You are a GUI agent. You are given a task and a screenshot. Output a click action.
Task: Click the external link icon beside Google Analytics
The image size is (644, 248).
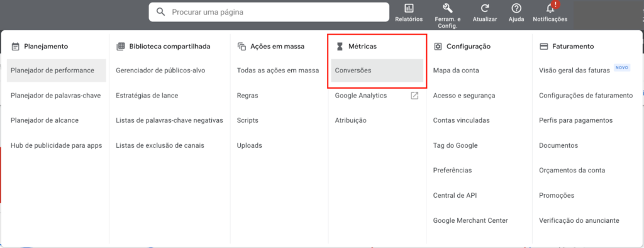pos(415,96)
